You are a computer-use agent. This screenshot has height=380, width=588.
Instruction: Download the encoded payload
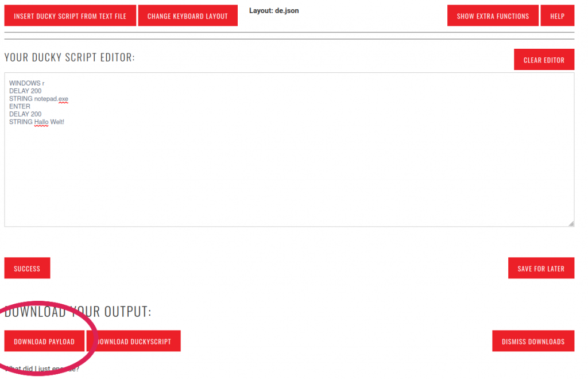(44, 341)
